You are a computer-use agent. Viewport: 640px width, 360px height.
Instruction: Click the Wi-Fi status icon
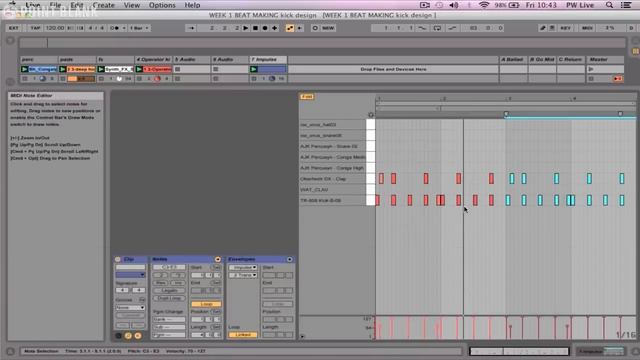[484, 5]
